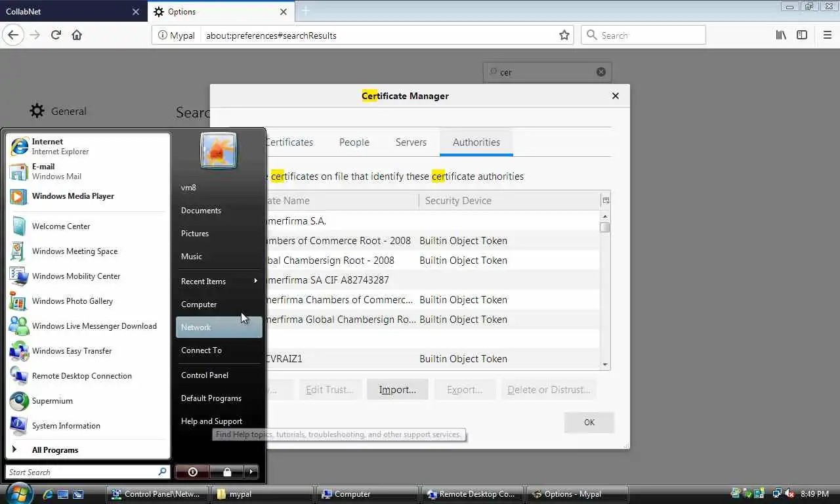Go back with browser back arrow

13,35
